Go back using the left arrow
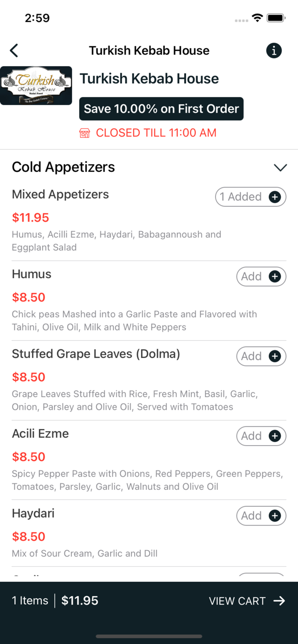 click(x=14, y=51)
